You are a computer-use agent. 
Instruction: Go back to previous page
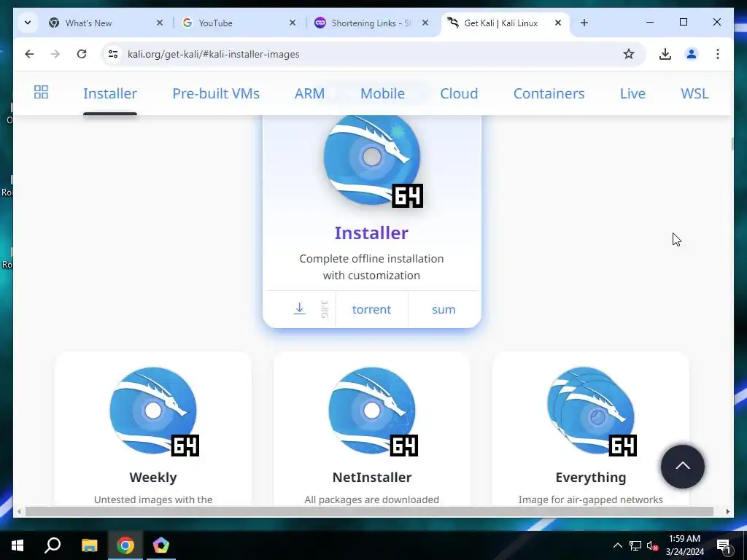pyautogui.click(x=29, y=54)
